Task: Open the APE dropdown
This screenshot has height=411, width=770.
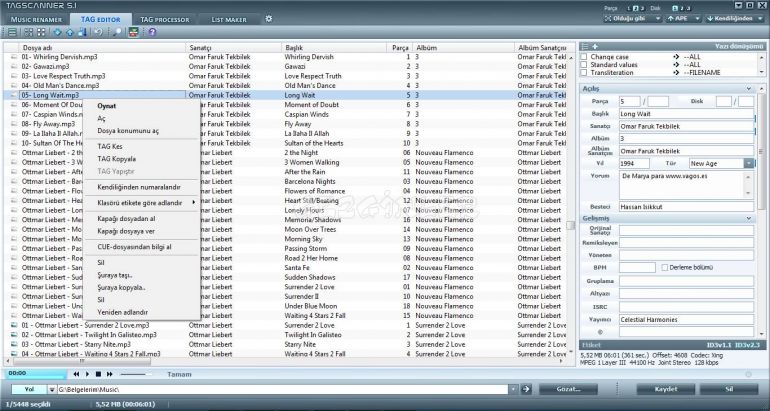Action: point(683,19)
